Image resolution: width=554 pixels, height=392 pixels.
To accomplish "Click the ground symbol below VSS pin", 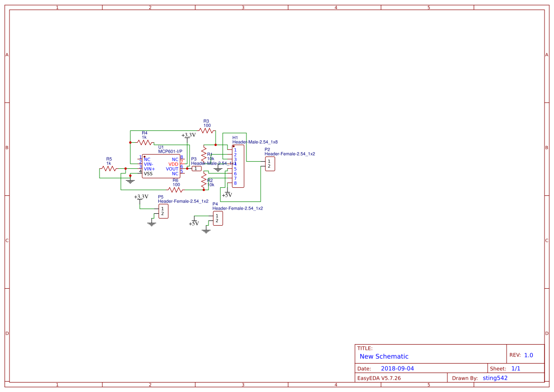I will click(130, 181).
